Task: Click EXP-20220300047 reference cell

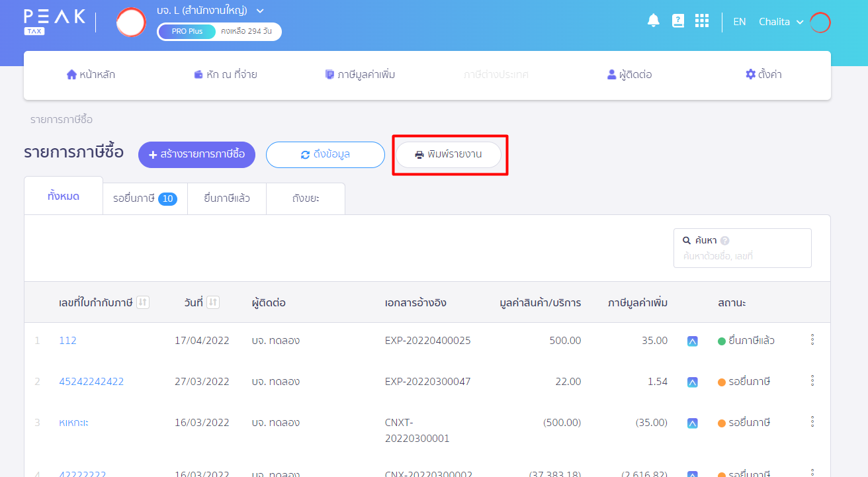Action: point(428,382)
